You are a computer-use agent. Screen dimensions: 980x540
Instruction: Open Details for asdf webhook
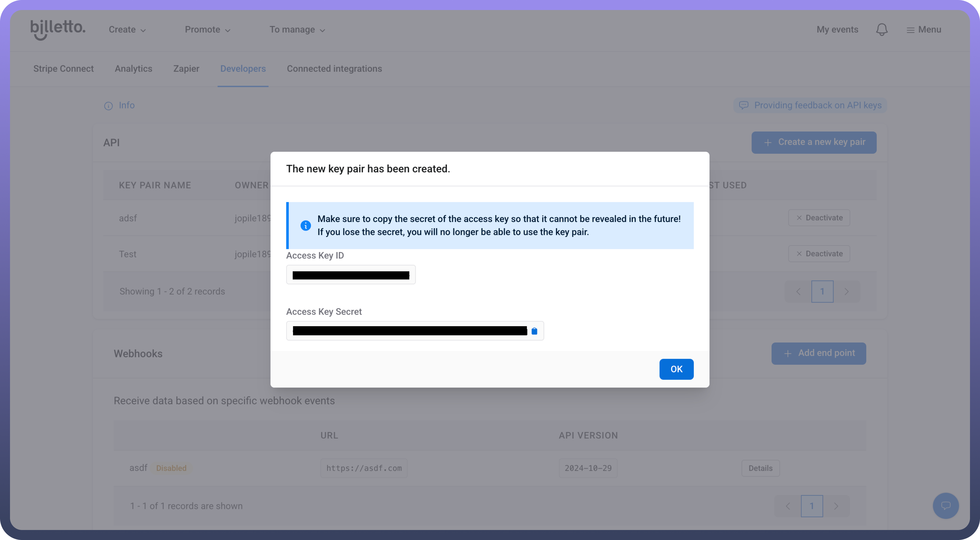tap(760, 468)
